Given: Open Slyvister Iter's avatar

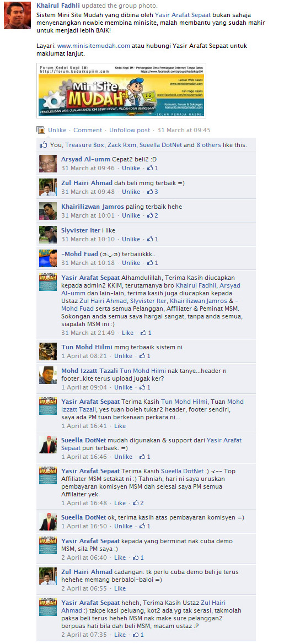Looking at the screenshot, I should [x=47, y=235].
